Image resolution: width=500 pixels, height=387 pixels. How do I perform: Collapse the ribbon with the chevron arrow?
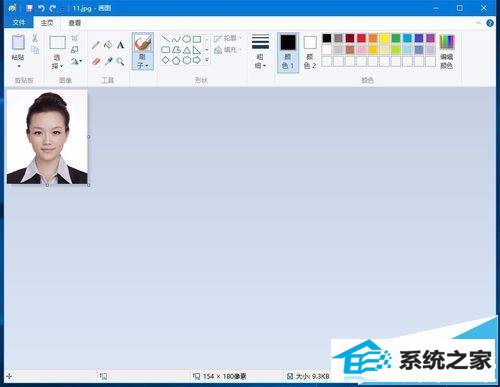(479, 23)
